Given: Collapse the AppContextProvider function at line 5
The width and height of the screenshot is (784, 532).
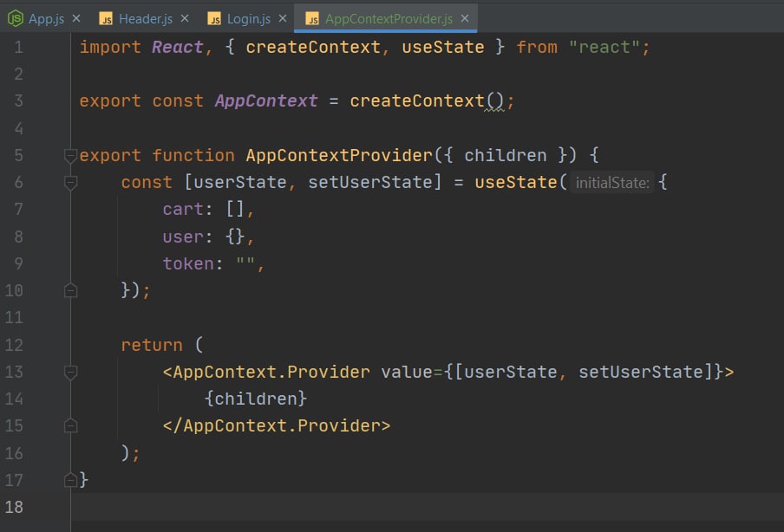Looking at the screenshot, I should pyautogui.click(x=70, y=156).
